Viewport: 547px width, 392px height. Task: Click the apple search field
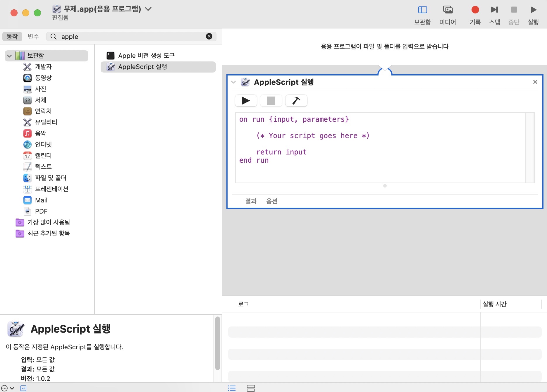coord(132,37)
